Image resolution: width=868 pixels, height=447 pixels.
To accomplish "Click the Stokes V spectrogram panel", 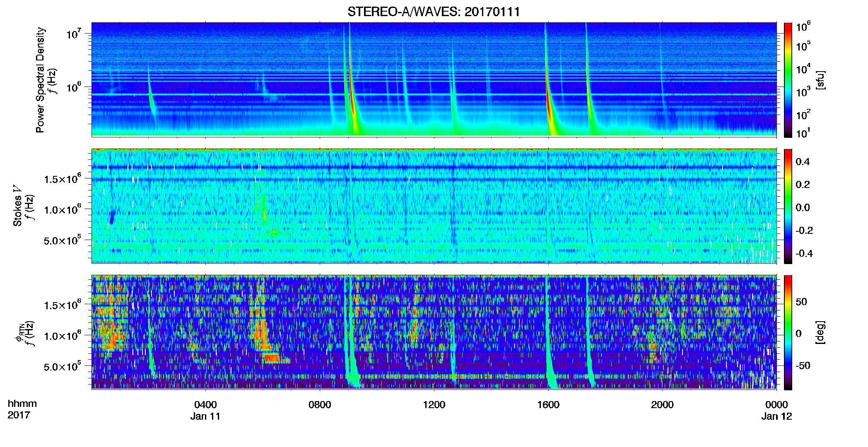I will [x=434, y=206].
